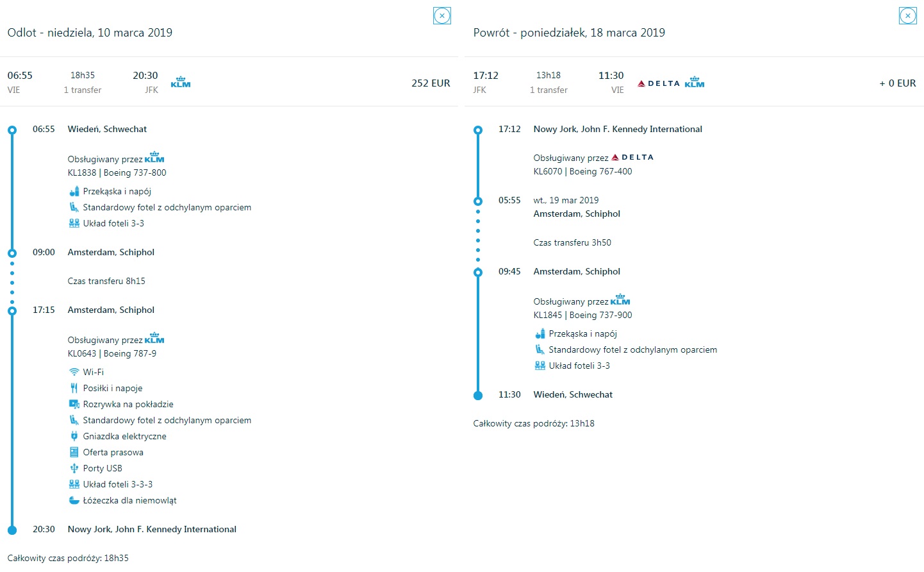Click the Układ foteli 3-3-3 seat icon
Image resolution: width=924 pixels, height=572 pixels.
point(74,484)
